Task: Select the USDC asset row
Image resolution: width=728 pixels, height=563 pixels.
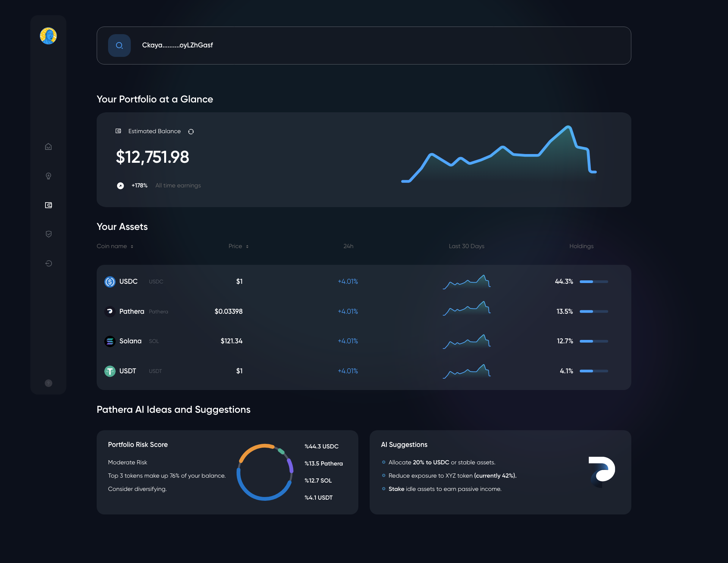Action: point(128,281)
